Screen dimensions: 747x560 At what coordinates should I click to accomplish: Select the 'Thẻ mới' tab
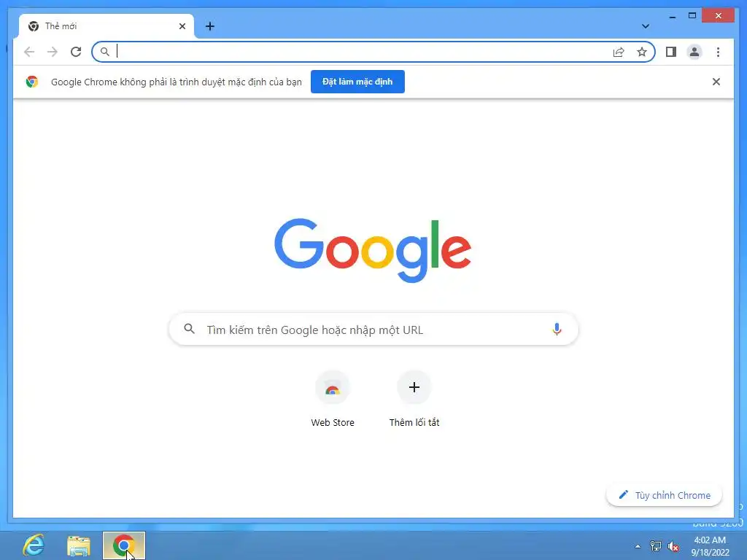(107, 26)
